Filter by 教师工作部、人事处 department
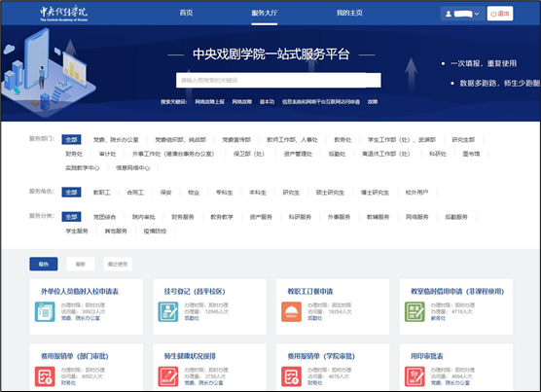 click(292, 140)
